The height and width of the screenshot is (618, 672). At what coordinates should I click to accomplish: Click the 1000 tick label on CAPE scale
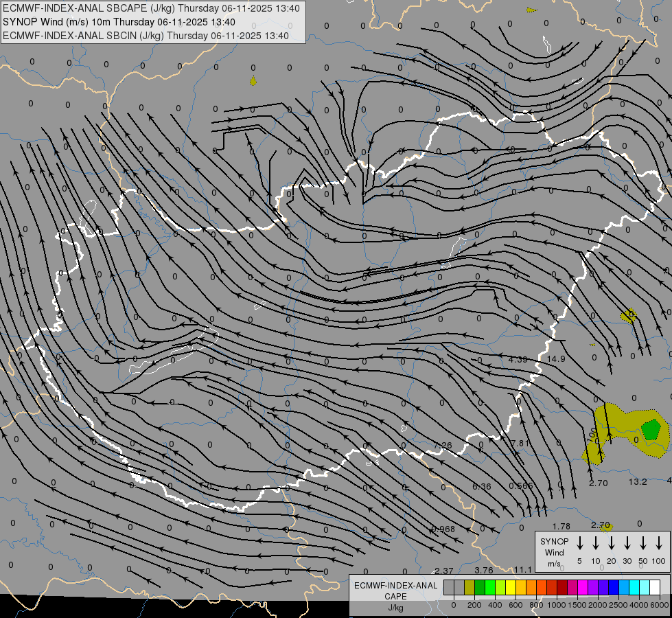tap(556, 605)
